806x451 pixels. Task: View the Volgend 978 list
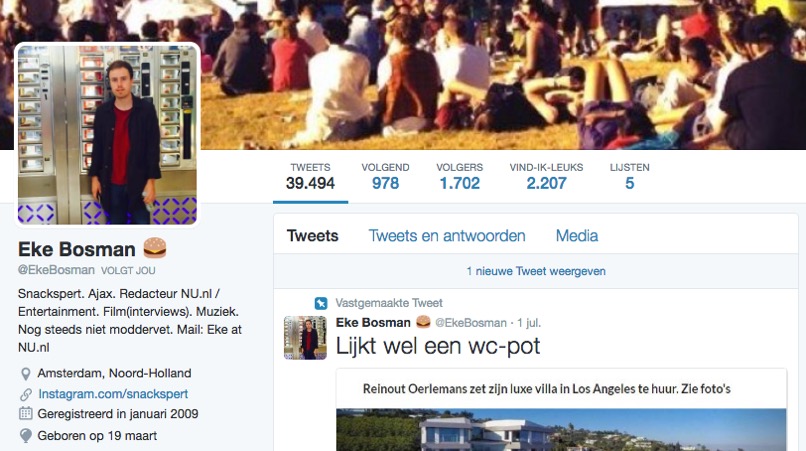[x=385, y=176]
